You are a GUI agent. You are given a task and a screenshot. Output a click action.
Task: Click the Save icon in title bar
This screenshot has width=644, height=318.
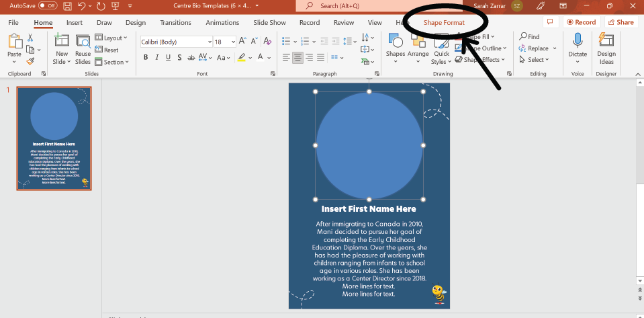[x=67, y=5]
